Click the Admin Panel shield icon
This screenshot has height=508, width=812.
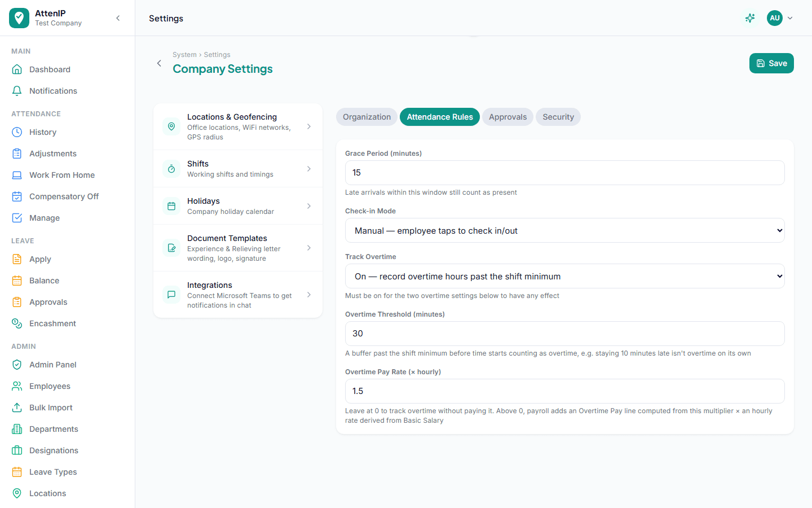(17, 365)
